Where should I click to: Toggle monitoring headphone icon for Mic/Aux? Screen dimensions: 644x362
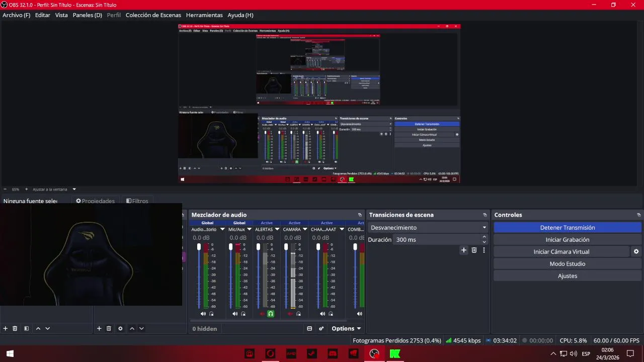tap(244, 314)
